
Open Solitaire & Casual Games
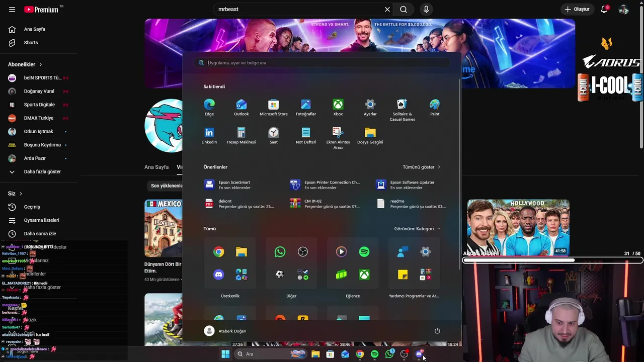click(x=403, y=110)
